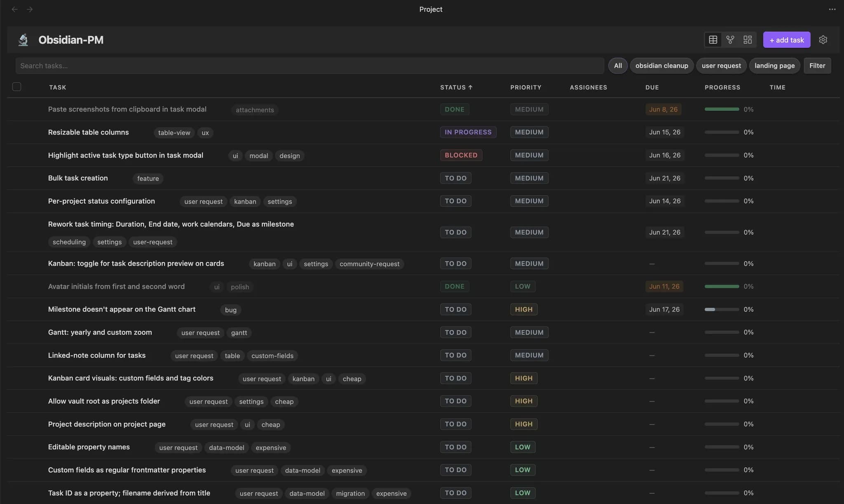Click due date Jun 15, 26

[664, 132]
